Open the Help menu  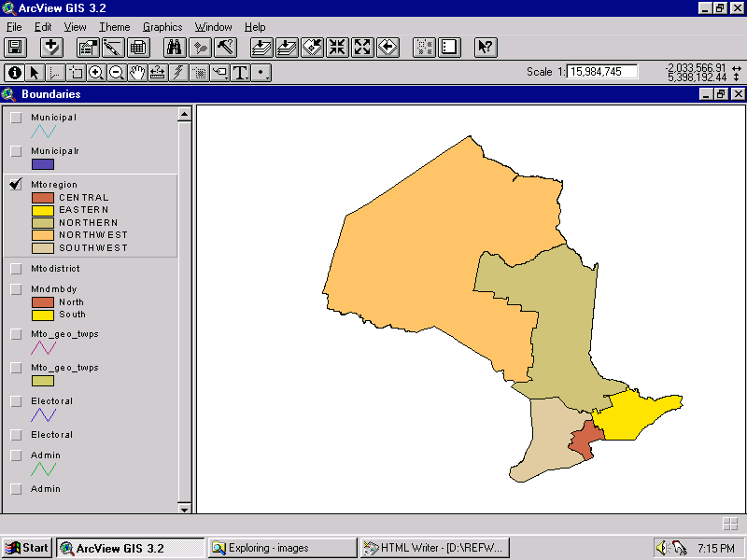pos(255,27)
